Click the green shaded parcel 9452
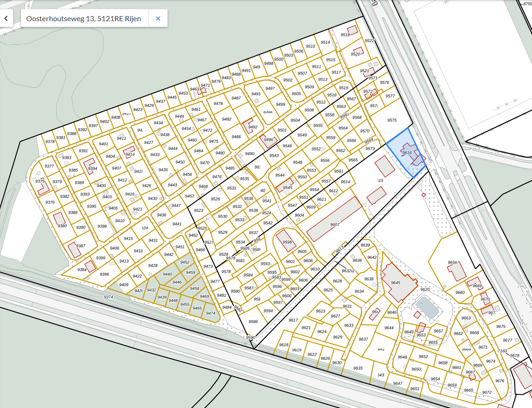 [185, 262]
